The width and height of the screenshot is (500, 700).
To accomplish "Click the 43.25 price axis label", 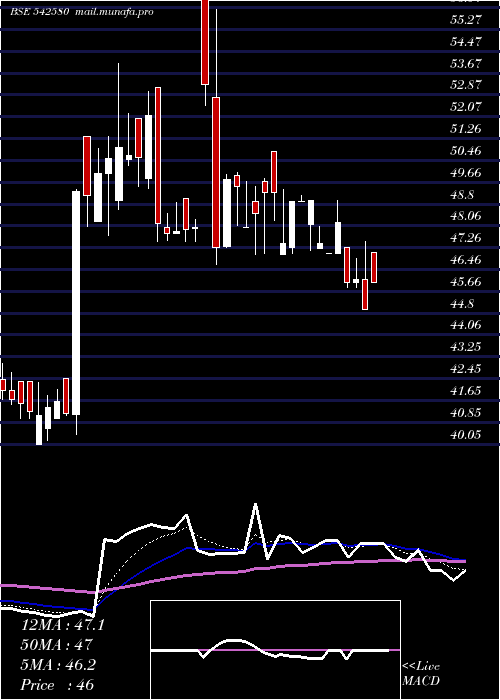I will coord(467,346).
